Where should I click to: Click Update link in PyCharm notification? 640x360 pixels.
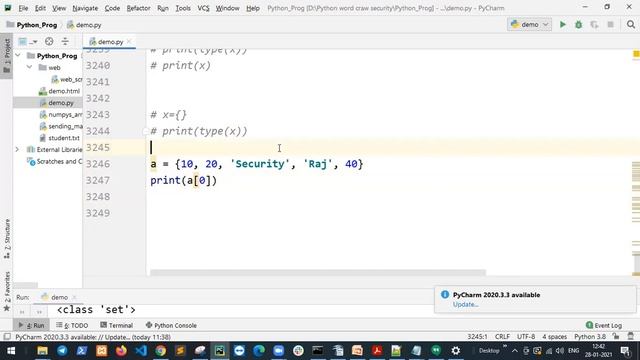[x=465, y=304]
